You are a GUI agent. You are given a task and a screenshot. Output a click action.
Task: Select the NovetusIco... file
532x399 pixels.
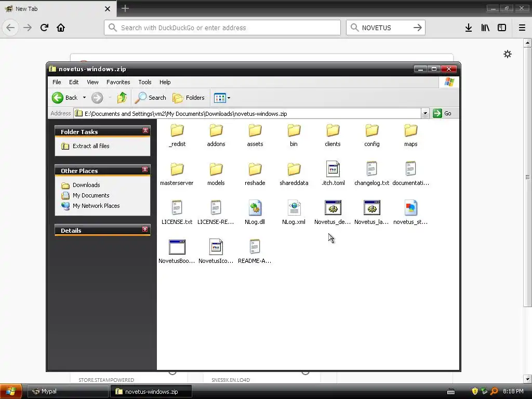tap(216, 252)
